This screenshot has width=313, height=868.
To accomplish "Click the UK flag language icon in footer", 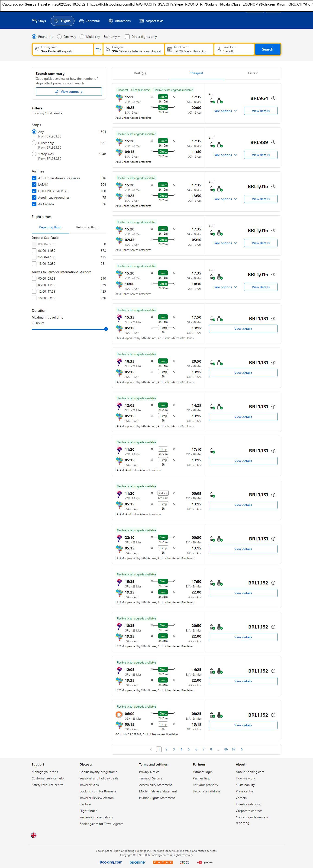I will pyautogui.click(x=34, y=835).
